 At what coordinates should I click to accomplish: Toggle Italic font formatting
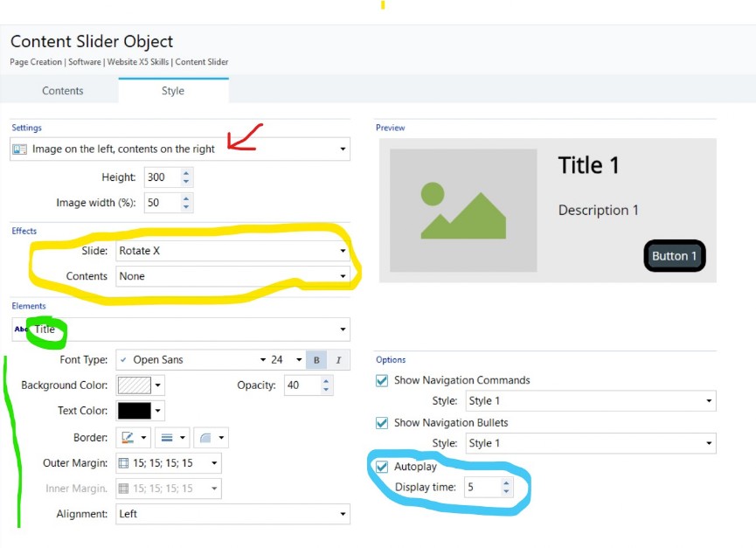point(338,360)
